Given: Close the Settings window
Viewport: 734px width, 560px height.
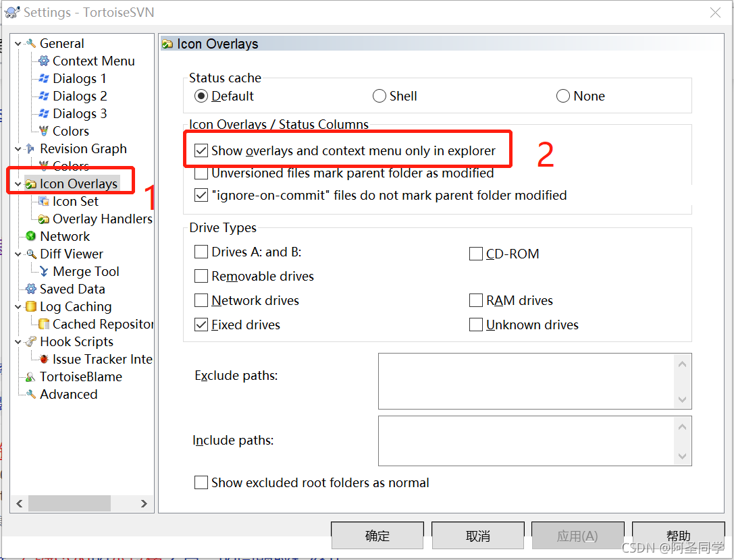Looking at the screenshot, I should coord(715,13).
